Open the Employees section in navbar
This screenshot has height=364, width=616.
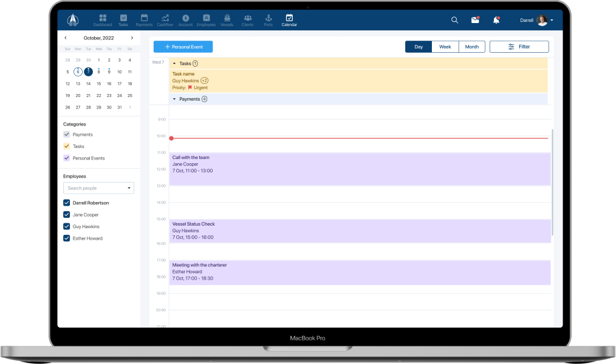207,20
